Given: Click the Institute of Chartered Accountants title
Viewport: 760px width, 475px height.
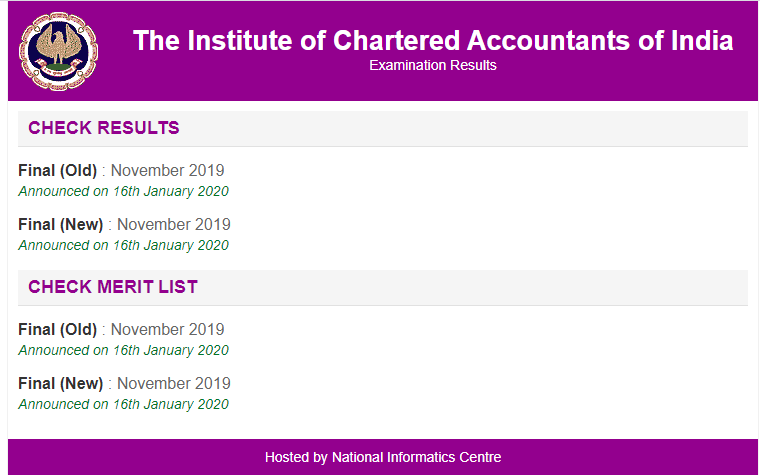Looking at the screenshot, I should coord(432,41).
